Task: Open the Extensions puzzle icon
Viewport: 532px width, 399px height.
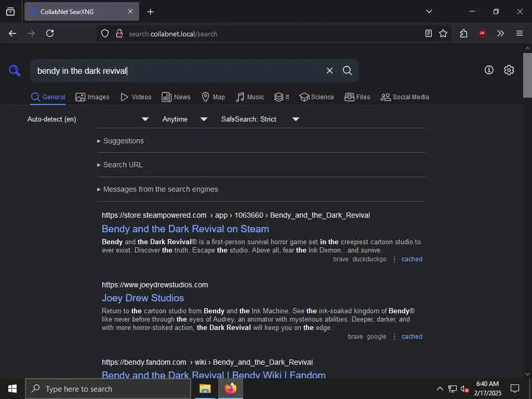Action: pos(463,33)
